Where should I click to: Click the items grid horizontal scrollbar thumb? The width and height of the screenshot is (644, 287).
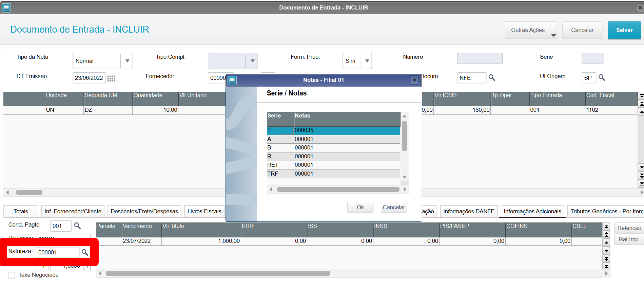[29, 192]
